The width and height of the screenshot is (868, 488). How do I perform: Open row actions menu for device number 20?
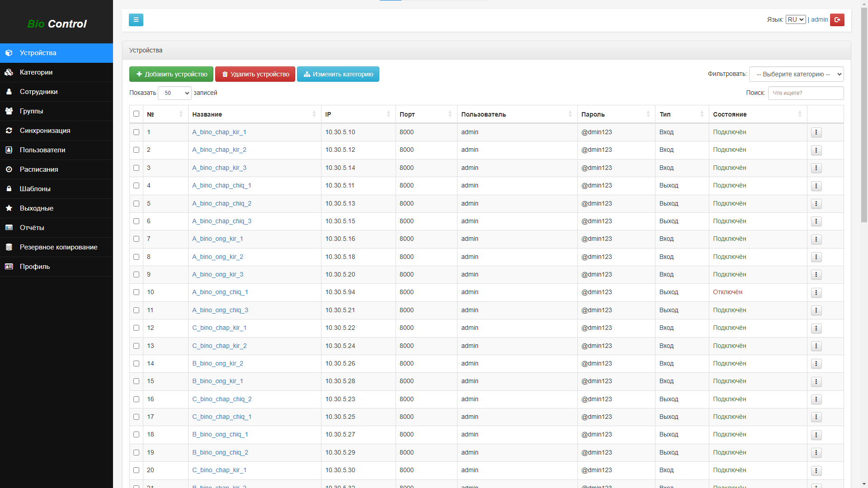coord(816,470)
